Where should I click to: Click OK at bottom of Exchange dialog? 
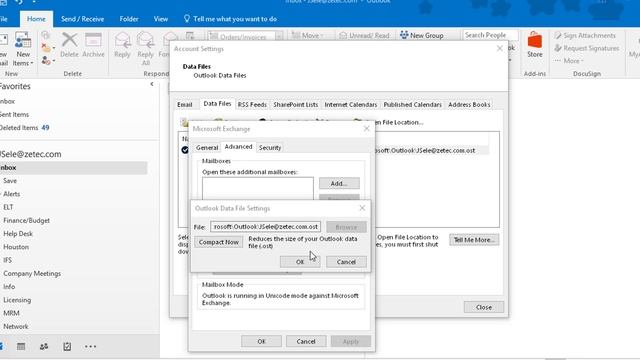[x=261, y=341]
